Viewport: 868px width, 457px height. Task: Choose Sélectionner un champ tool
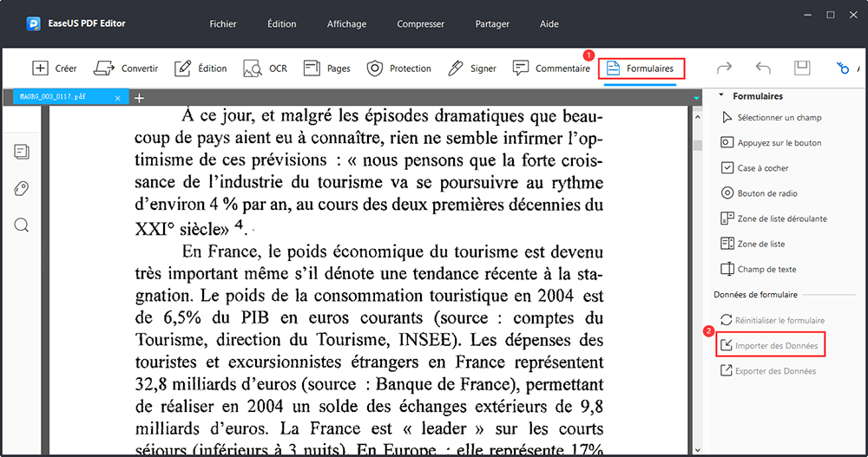[771, 117]
